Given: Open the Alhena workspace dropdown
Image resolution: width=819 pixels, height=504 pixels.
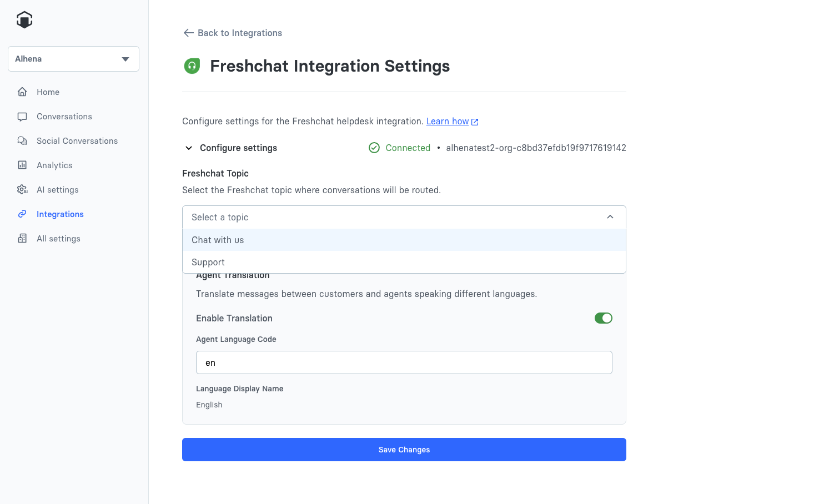Looking at the screenshot, I should [73, 59].
